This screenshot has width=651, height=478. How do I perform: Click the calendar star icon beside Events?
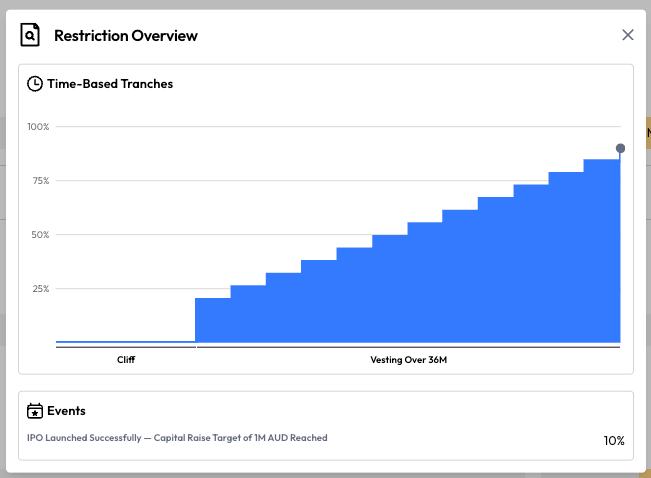pyautogui.click(x=35, y=411)
